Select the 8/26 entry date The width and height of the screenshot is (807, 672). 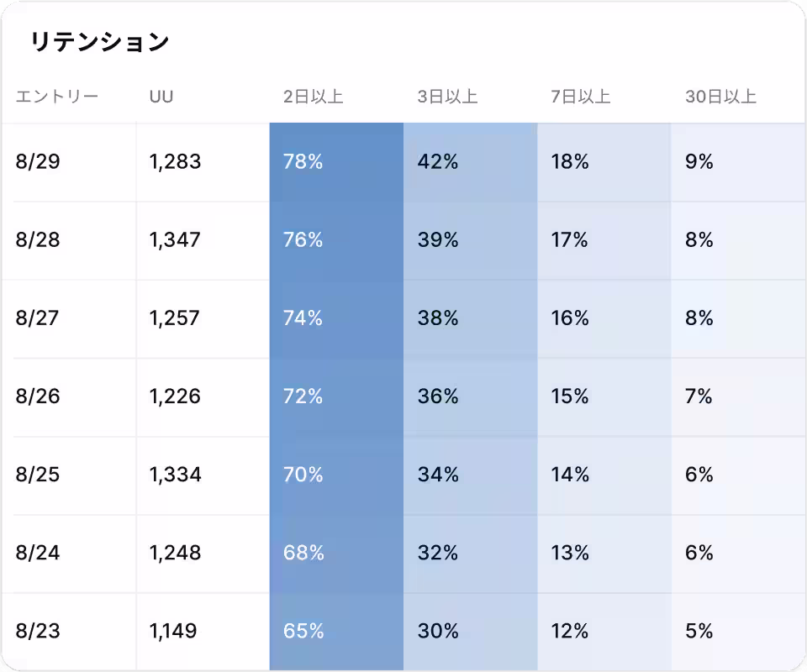(x=38, y=396)
